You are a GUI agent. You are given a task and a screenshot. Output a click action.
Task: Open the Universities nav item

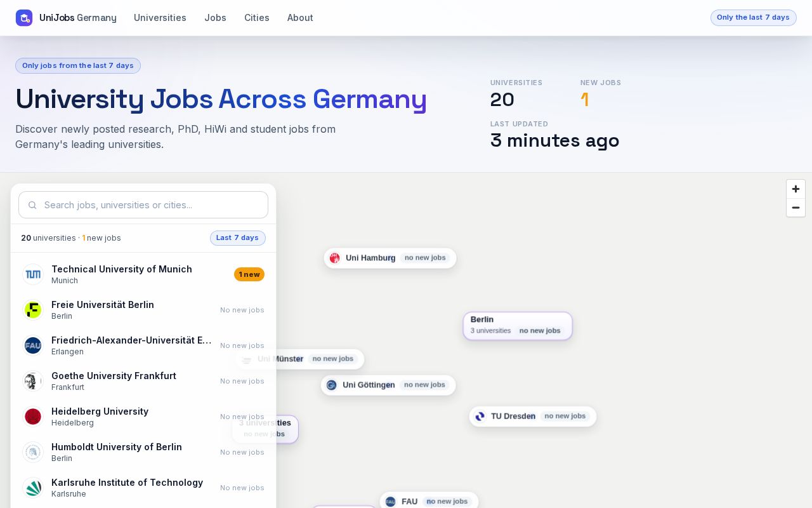pyautogui.click(x=160, y=18)
